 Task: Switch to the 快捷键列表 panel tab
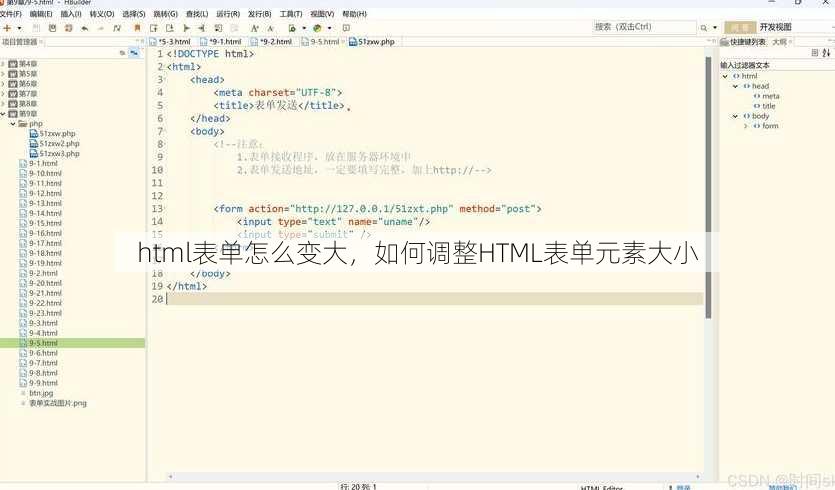[743, 42]
